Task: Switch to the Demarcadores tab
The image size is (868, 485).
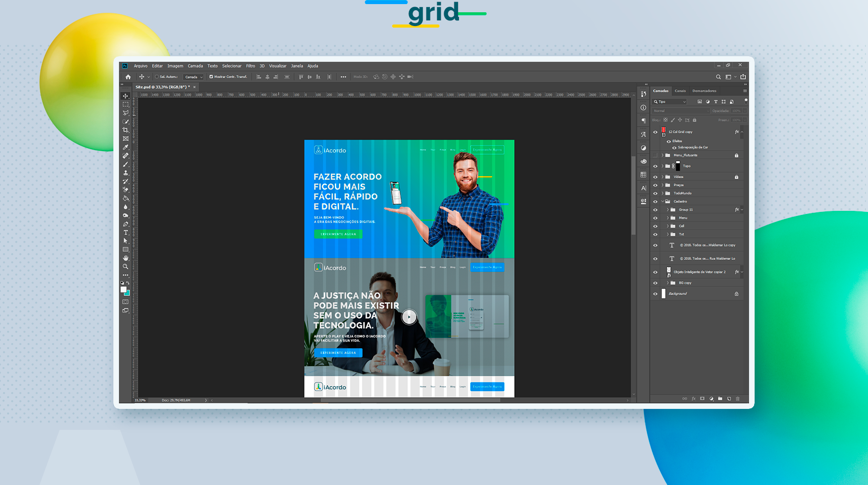Action: 704,91
